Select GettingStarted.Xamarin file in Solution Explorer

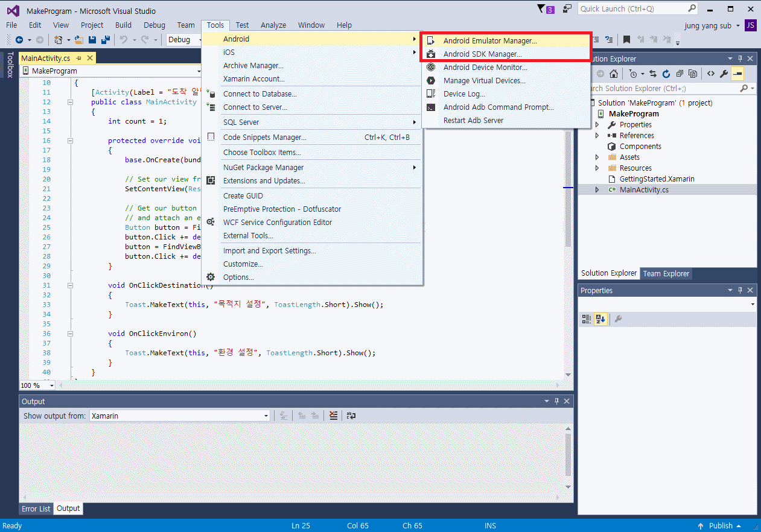(657, 179)
